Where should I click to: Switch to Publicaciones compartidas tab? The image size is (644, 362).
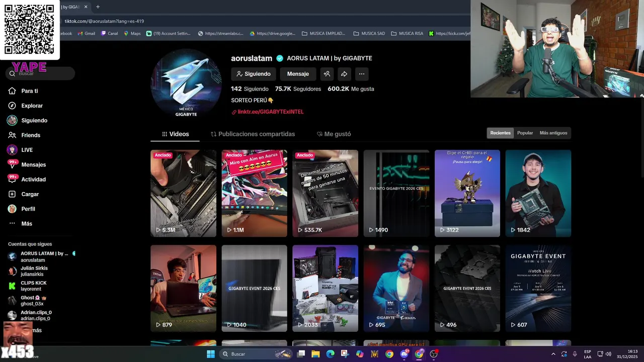coord(253,134)
